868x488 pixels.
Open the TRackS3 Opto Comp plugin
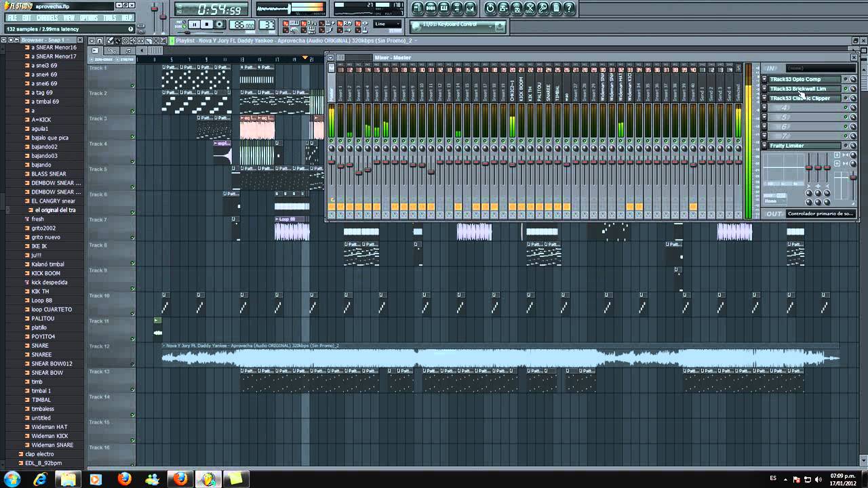(805, 79)
